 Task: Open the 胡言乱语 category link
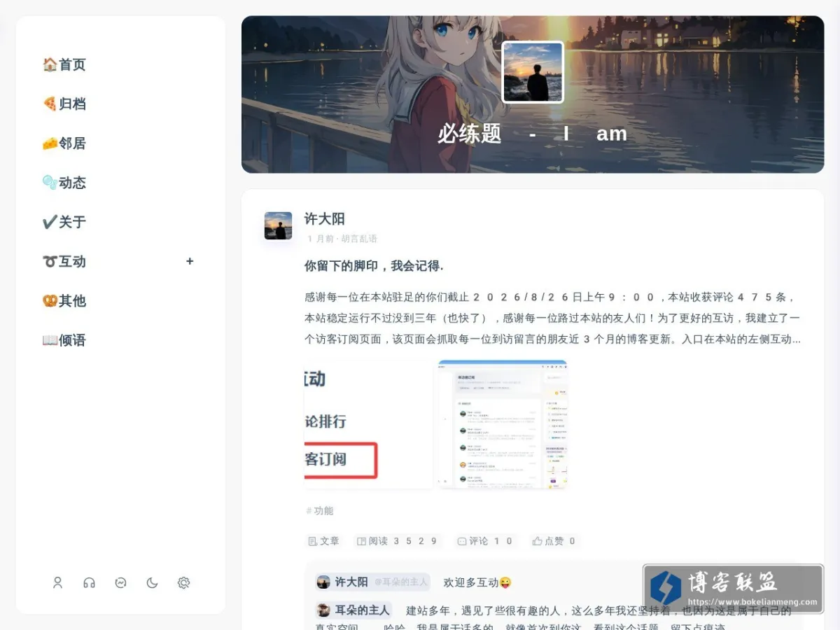point(359,239)
